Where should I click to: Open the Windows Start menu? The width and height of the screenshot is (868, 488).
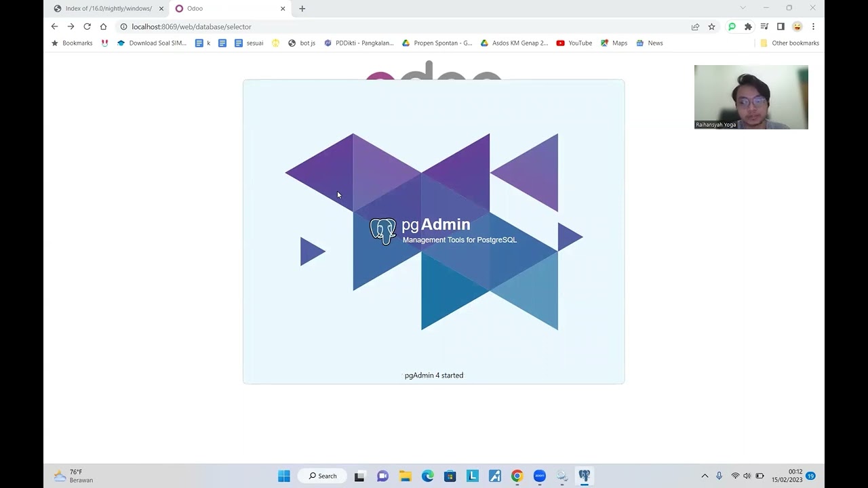[284, 476]
